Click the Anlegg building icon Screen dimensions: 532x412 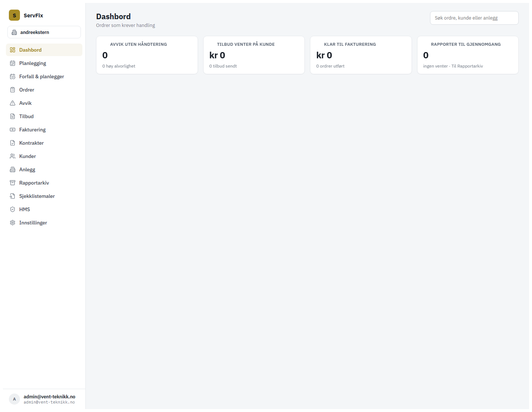pyautogui.click(x=13, y=169)
